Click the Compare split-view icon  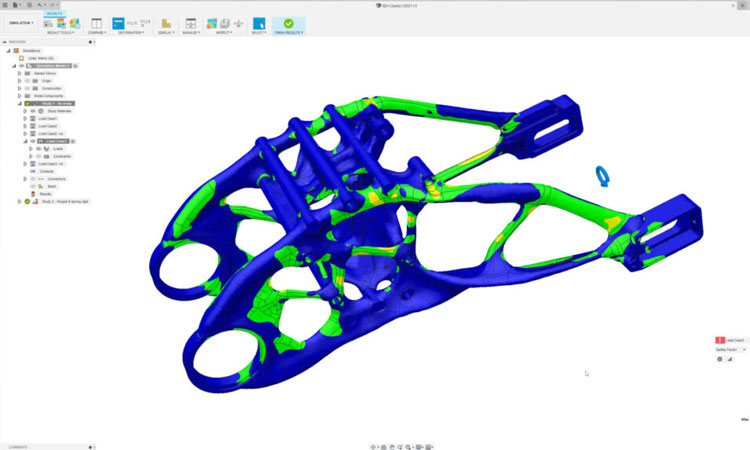[97, 23]
